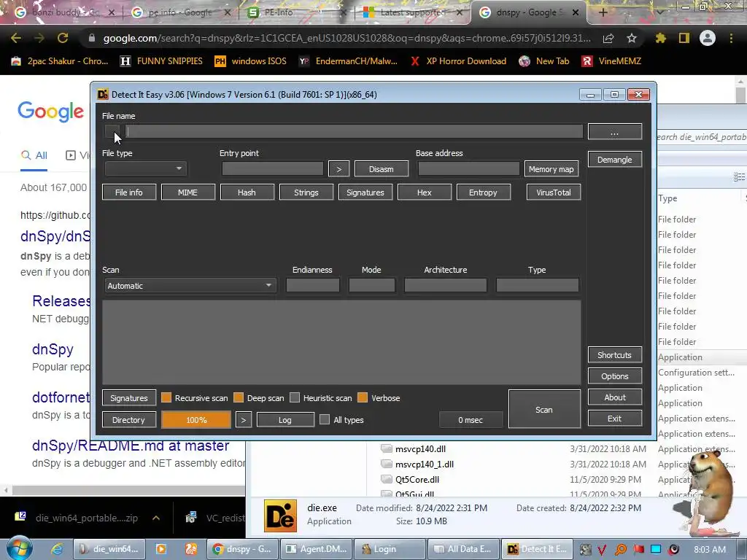
Task: Toggle Verbose checkbox
Action: coord(363,397)
